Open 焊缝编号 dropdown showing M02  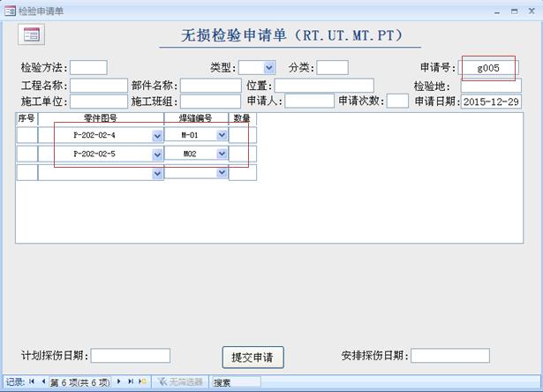click(222, 155)
